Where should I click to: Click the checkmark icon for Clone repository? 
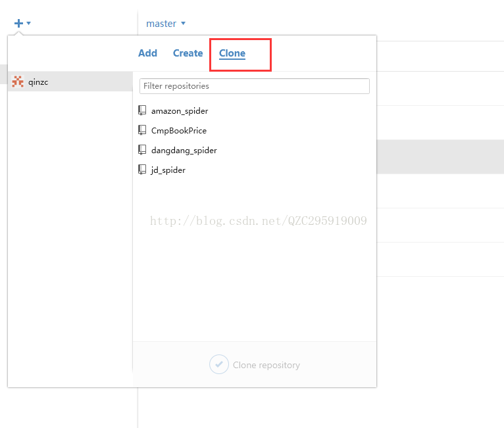(219, 364)
